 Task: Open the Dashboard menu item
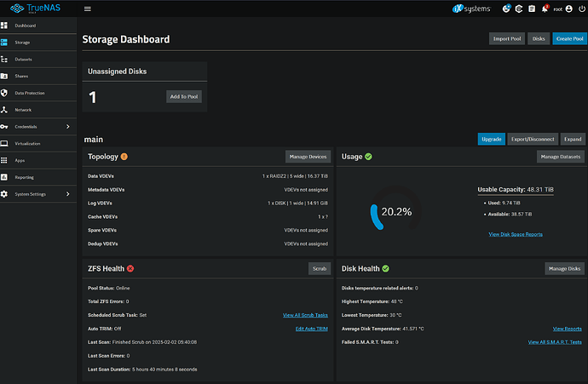coord(38,26)
